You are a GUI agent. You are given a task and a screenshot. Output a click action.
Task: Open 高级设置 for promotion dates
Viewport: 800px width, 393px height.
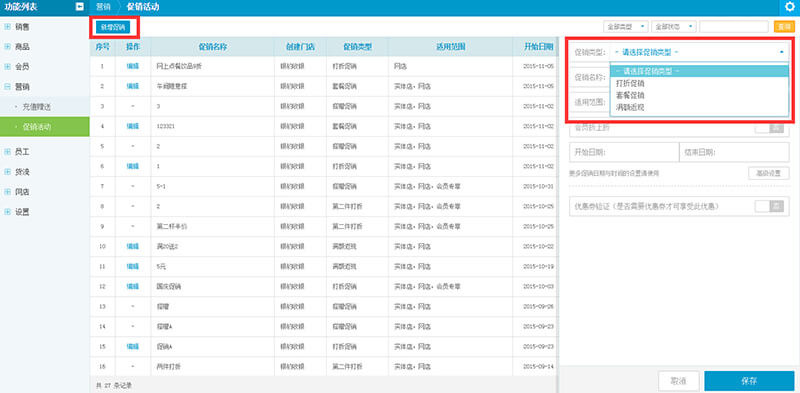pos(768,173)
